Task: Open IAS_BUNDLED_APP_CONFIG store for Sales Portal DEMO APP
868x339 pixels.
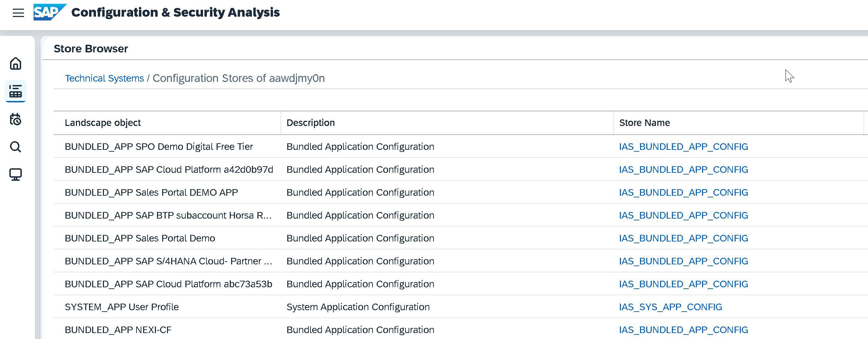Action: [x=683, y=192]
